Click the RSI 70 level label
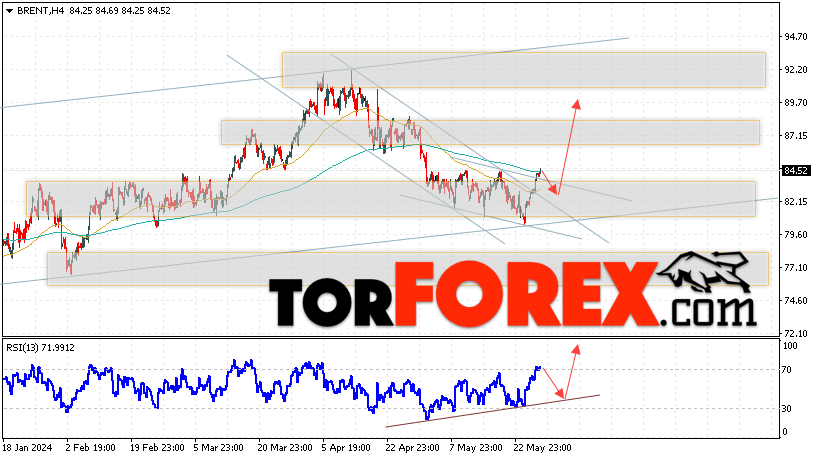 pyautogui.click(x=788, y=370)
